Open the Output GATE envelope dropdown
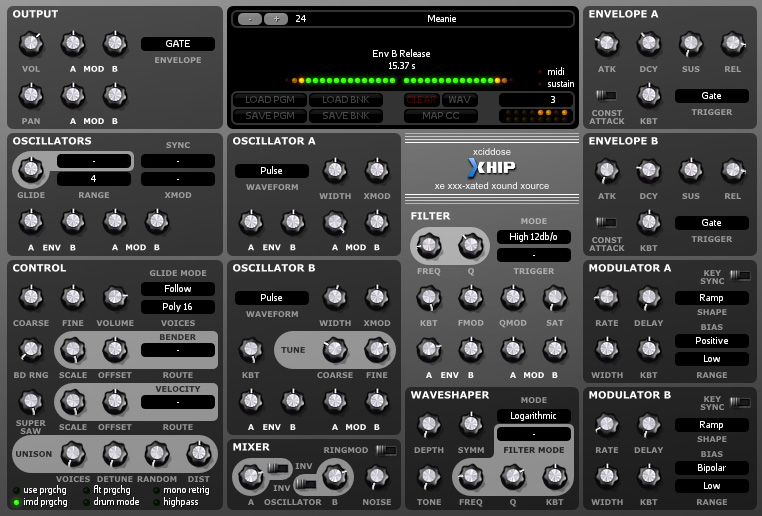This screenshot has width=762, height=516. 178,44
